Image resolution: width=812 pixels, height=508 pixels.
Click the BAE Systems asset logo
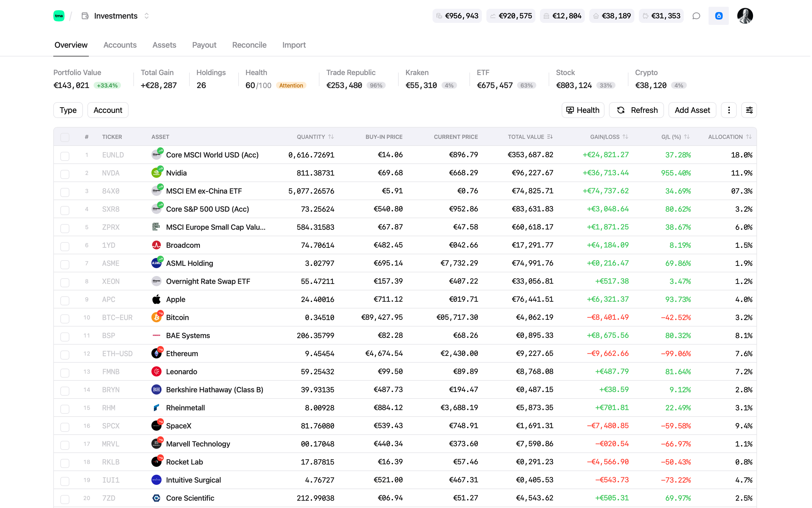pyautogui.click(x=156, y=336)
